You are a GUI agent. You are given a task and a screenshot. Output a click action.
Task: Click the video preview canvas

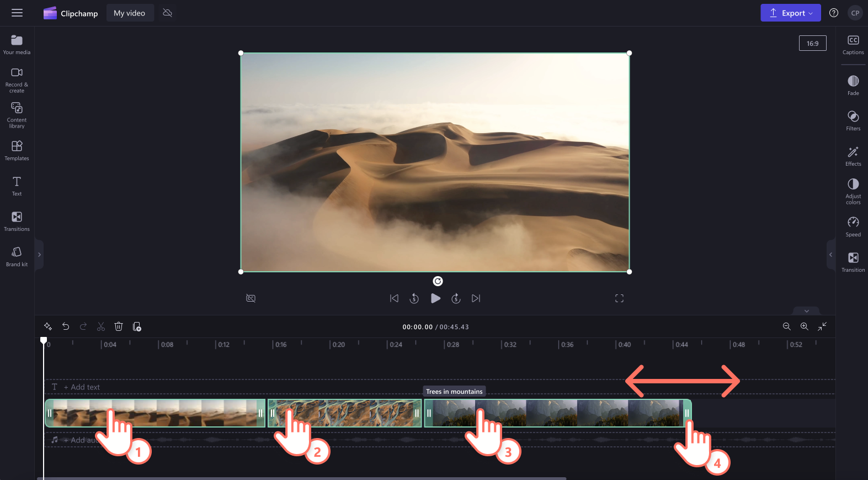435,162
